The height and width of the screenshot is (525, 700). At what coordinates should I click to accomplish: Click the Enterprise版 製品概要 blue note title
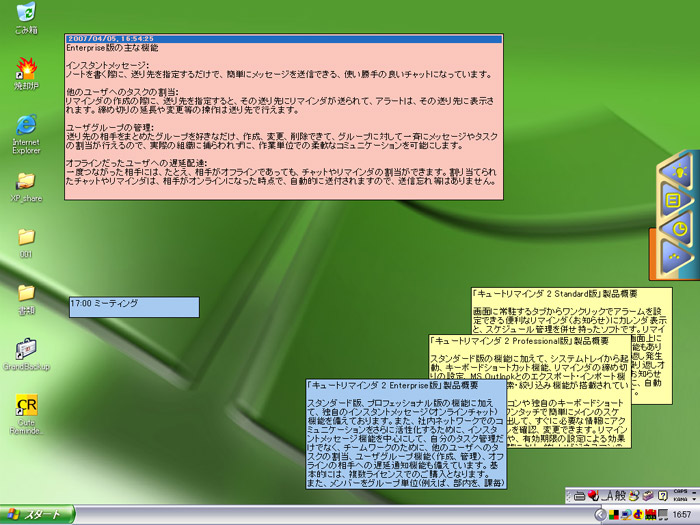tap(393, 385)
